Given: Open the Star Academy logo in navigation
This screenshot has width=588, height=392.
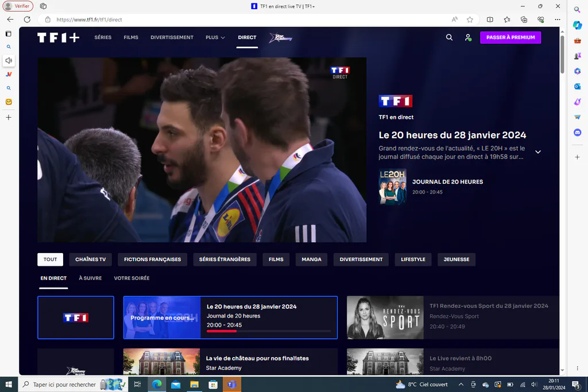Looking at the screenshot, I should [x=280, y=37].
